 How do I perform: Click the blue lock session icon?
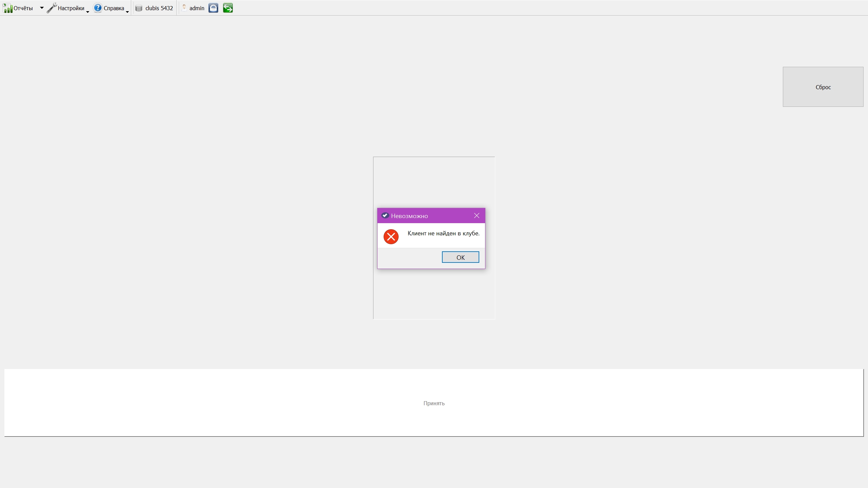pyautogui.click(x=213, y=8)
